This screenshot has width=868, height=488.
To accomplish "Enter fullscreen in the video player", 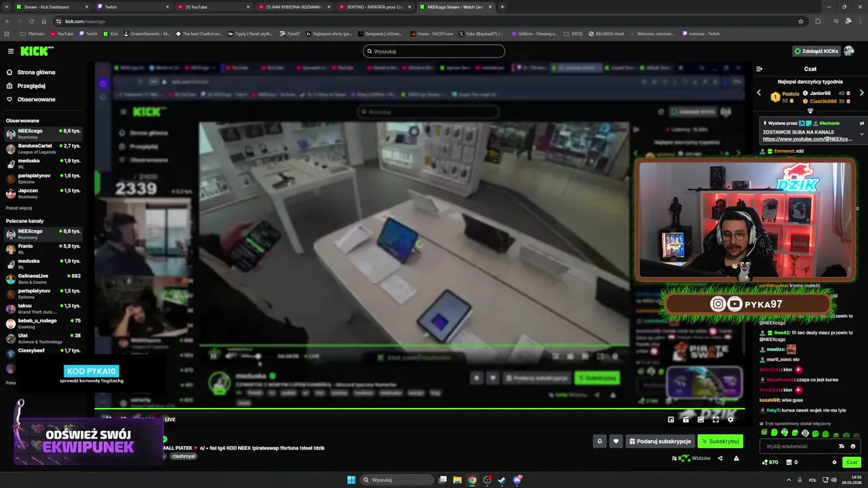I will 715,420.
